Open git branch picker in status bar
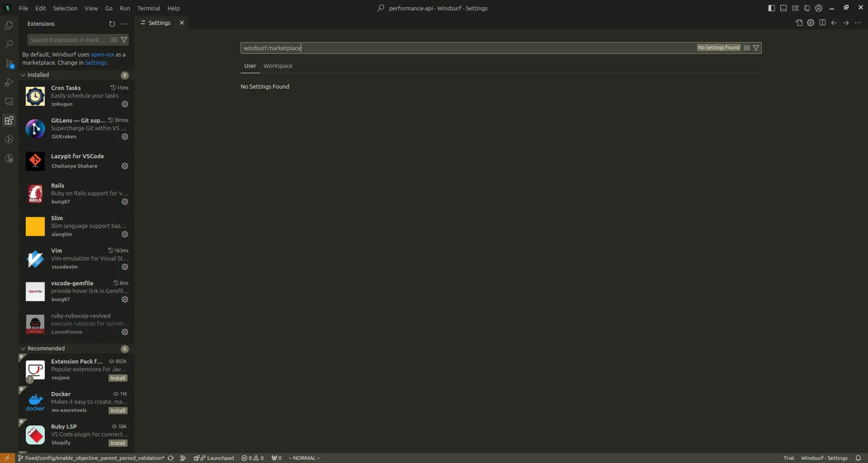 (91, 458)
